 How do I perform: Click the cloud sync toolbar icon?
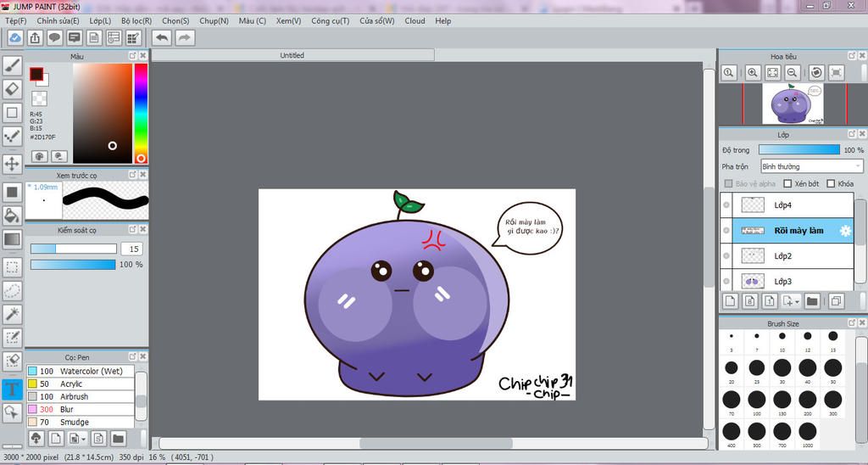tap(15, 37)
